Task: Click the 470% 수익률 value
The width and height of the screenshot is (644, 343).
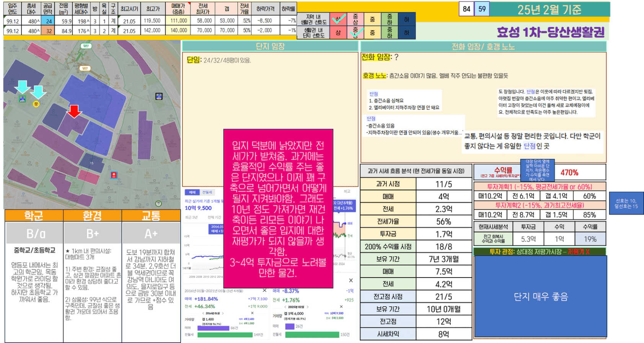Action: tap(569, 172)
